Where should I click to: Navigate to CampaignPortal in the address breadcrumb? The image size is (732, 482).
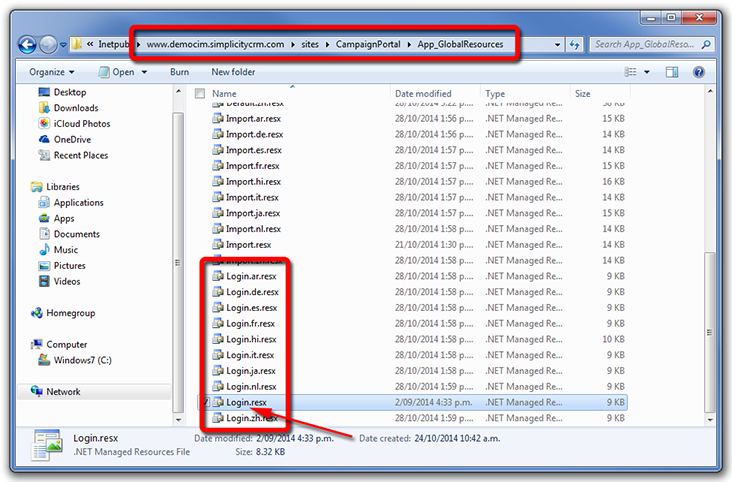pos(368,44)
